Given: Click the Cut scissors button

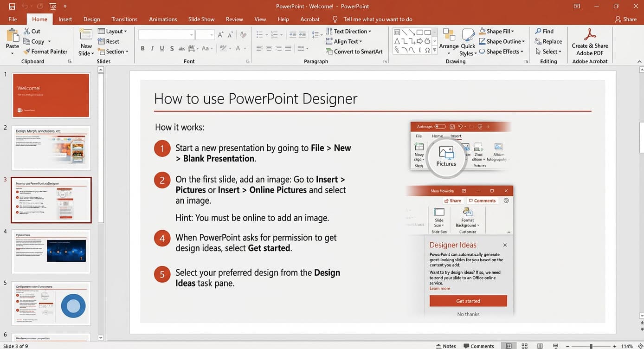Looking at the screenshot, I should coord(32,31).
